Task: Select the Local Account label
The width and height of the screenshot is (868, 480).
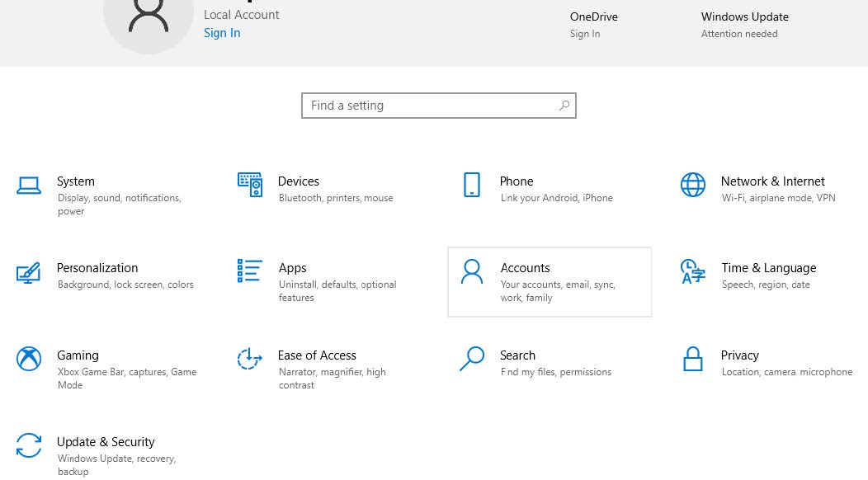Action: click(x=241, y=15)
